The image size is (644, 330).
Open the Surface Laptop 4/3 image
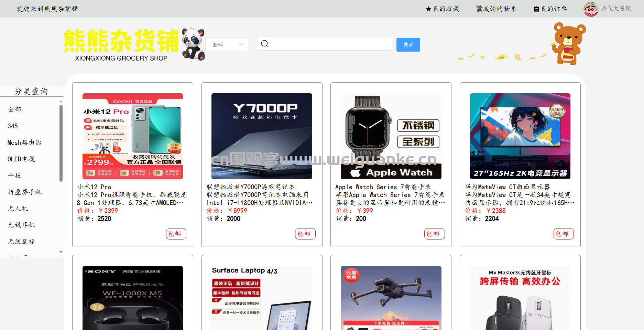tap(262, 298)
